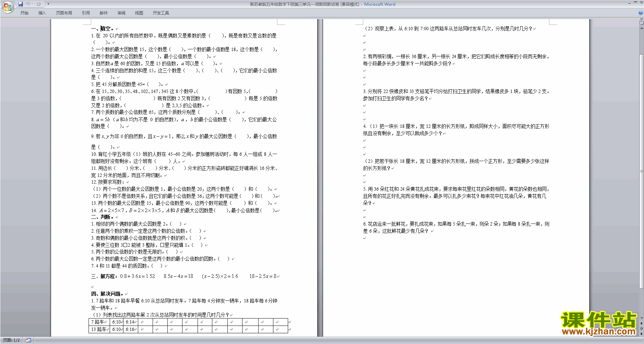Click the 6:14 cell in the bus table
The height and width of the screenshot is (344, 644).
pos(131,322)
